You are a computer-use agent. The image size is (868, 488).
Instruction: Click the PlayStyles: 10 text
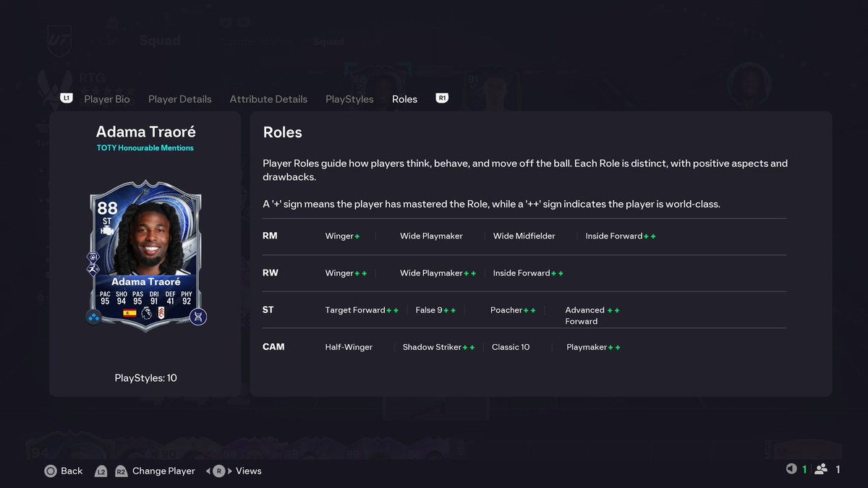coord(145,378)
